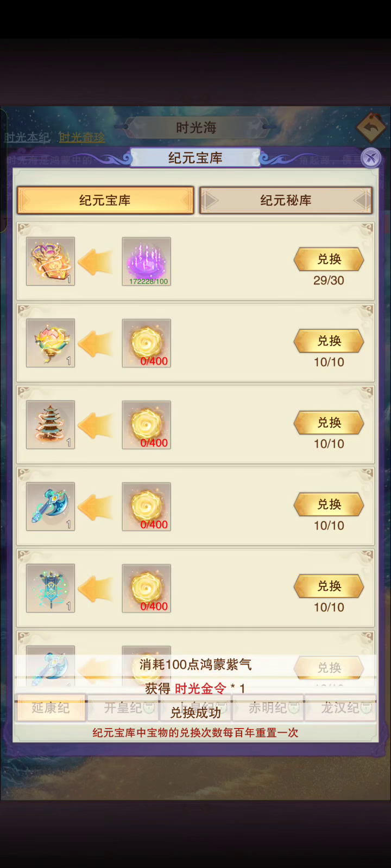Viewport: 391px width, 868px height.
Task: Close the 纪元宝库 panel with X button
Action: click(x=371, y=158)
